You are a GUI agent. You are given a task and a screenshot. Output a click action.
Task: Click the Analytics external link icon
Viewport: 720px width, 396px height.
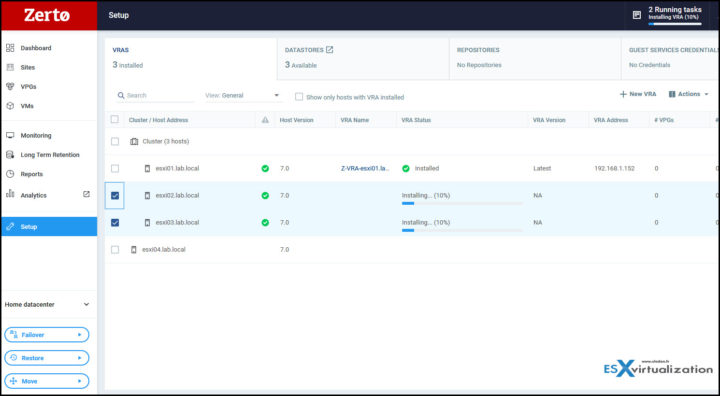coord(86,194)
